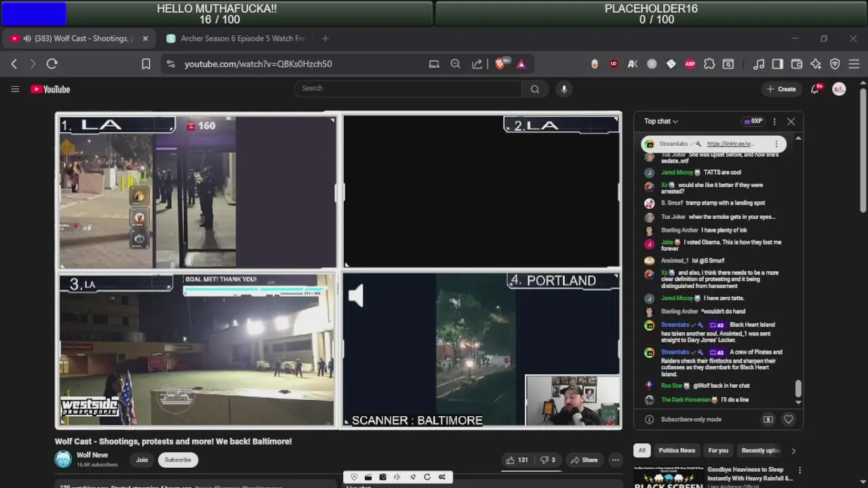Go to the YouTube home logo
Screen dimensions: 868x488
(50, 89)
